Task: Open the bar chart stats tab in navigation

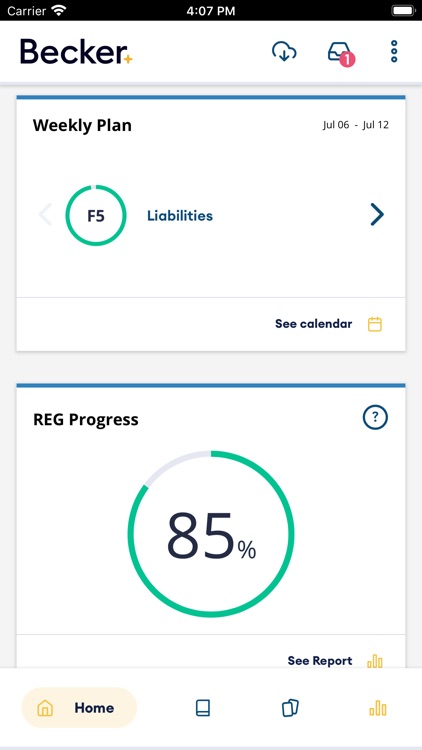Action: (378, 708)
